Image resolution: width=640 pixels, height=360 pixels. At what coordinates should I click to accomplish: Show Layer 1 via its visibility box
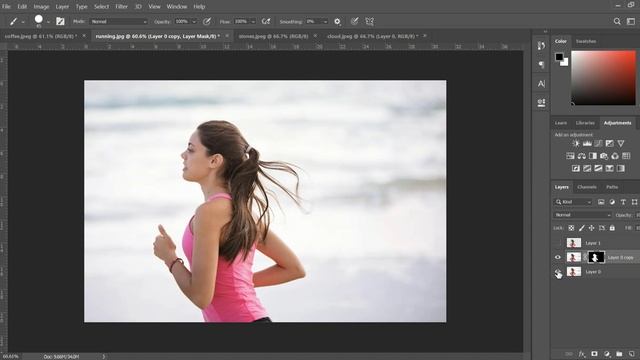558,243
